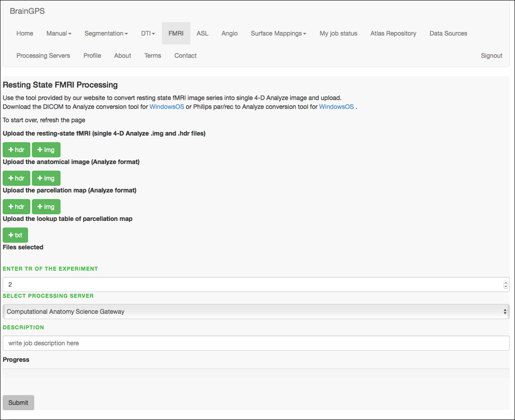
Task: Click the first WindowsOS download link
Action: pos(167,107)
